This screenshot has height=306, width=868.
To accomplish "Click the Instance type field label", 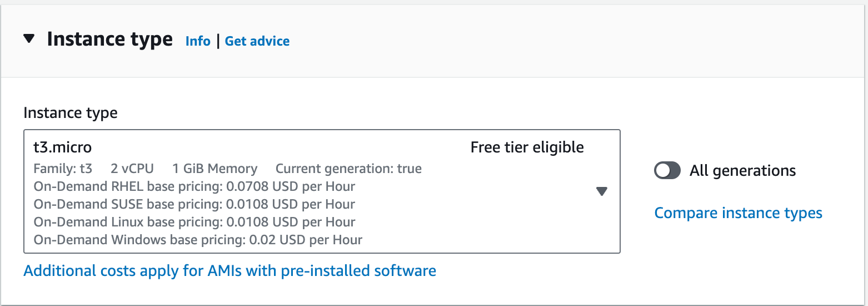I will point(71,113).
